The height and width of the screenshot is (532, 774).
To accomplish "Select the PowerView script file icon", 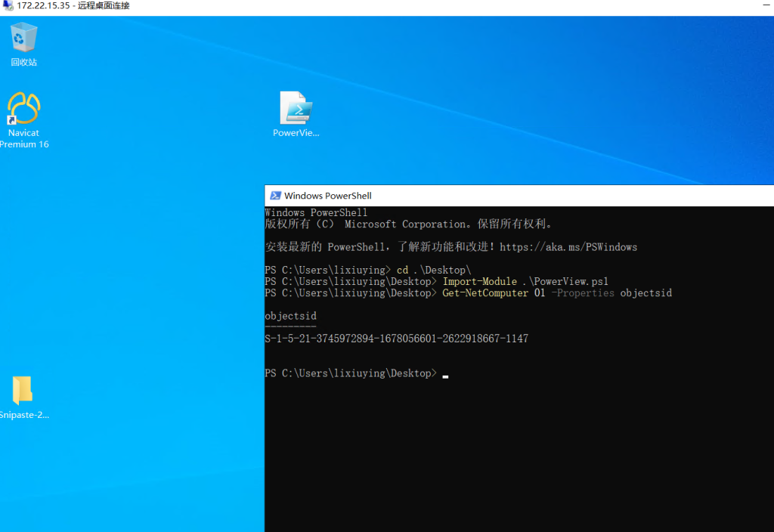I will tap(296, 108).
